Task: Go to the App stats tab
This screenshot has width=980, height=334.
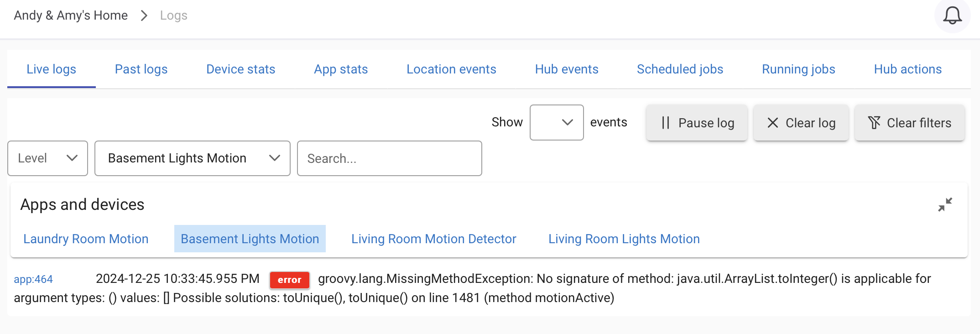Action: (x=341, y=69)
